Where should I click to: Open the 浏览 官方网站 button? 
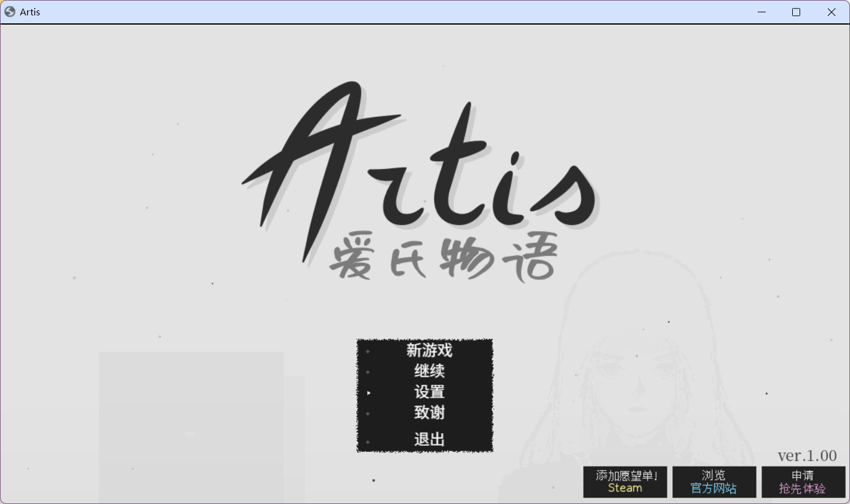pyautogui.click(x=713, y=482)
